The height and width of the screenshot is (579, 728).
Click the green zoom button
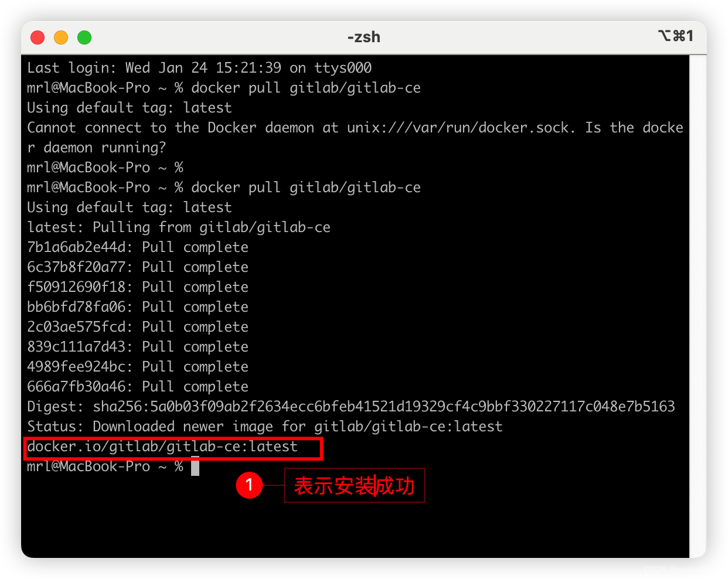pyautogui.click(x=84, y=37)
